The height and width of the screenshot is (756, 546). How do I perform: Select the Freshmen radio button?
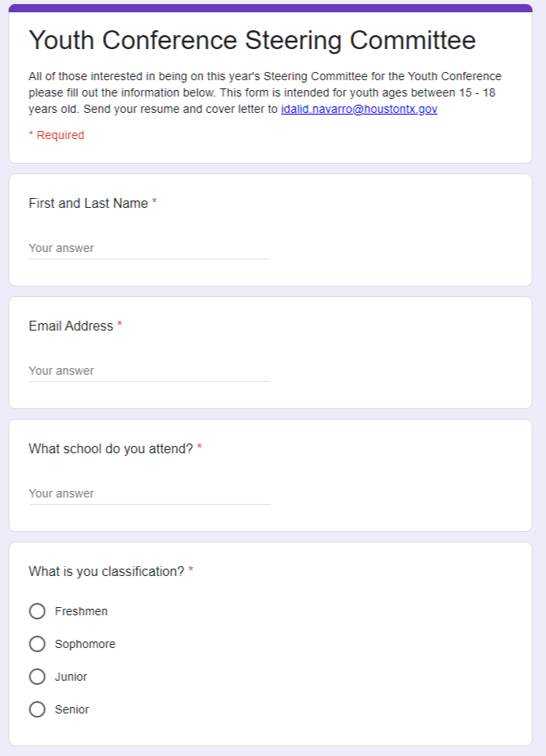click(37, 611)
